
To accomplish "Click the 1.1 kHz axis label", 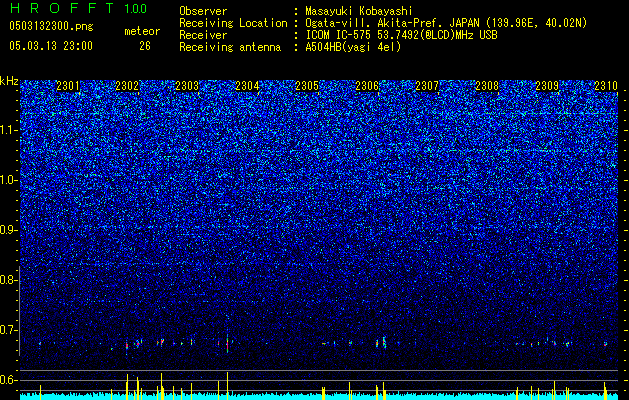I will 8,130.
